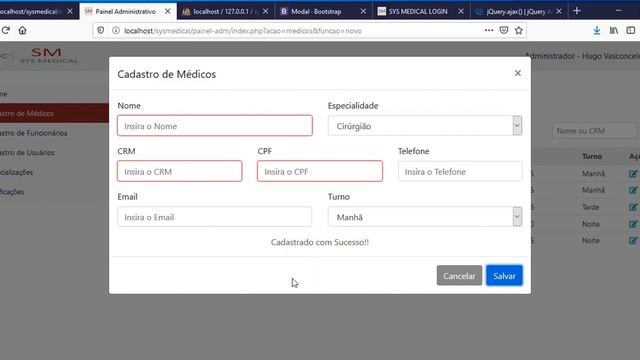Go to the browser home page icon
The image size is (640, 360).
tap(22, 30)
